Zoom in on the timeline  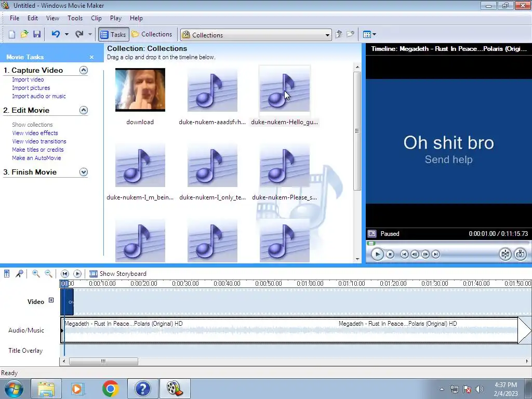point(36,273)
